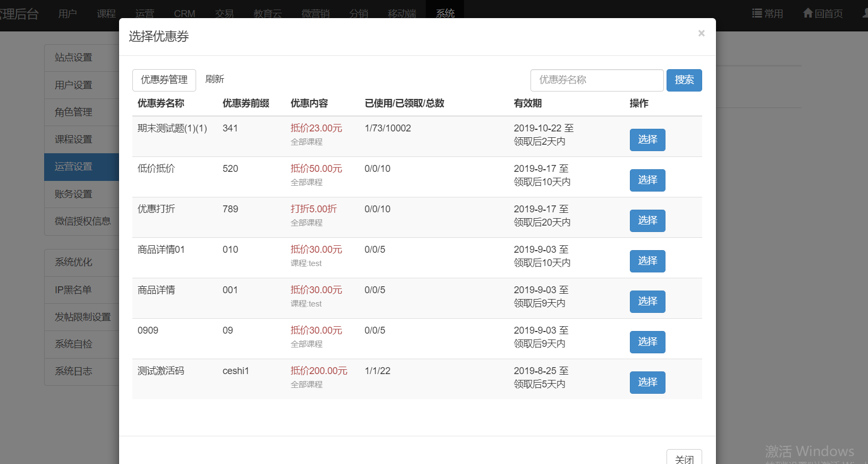868x464 pixels.
Task: Click the 常用 list icon in header
Action: coord(757,13)
